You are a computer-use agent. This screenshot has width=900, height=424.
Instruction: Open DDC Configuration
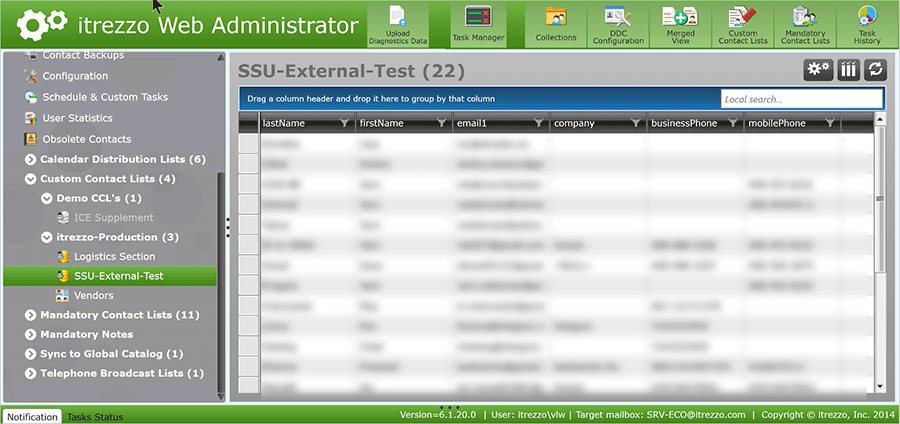[x=618, y=25]
